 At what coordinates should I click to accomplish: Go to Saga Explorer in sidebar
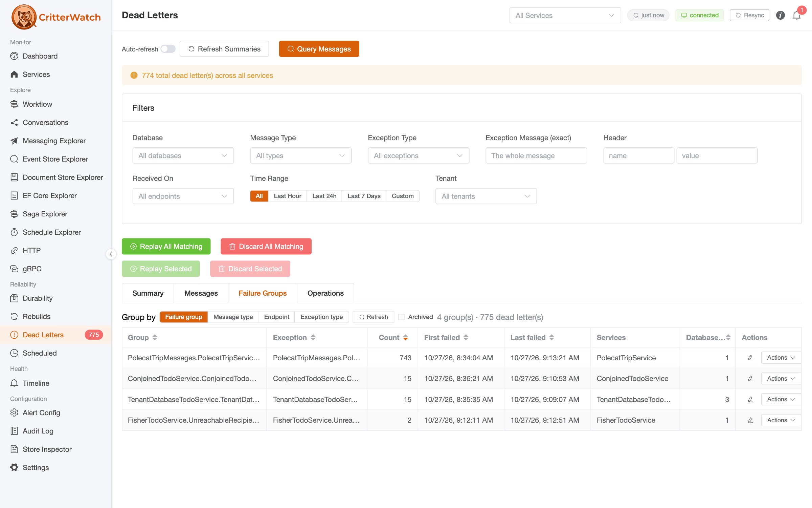55,214
